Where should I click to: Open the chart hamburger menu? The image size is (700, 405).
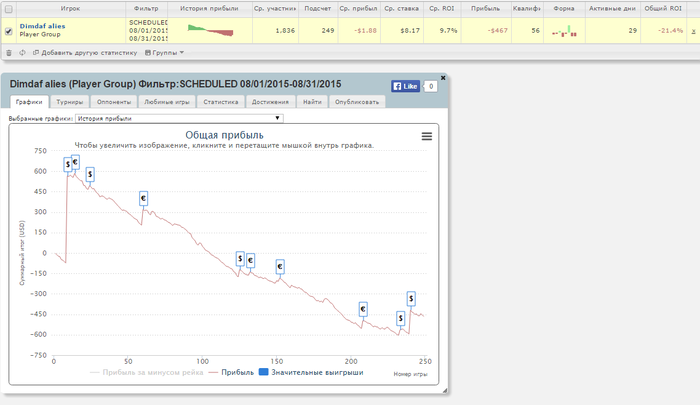(x=427, y=136)
